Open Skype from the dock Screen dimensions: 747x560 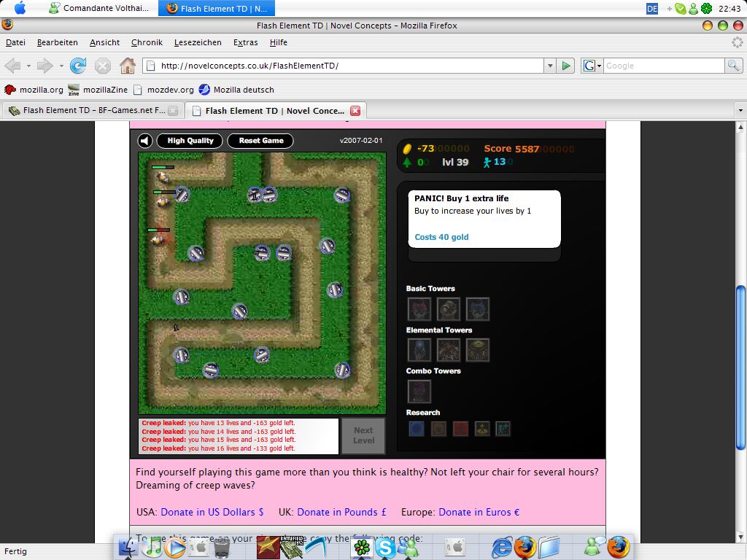point(385,548)
